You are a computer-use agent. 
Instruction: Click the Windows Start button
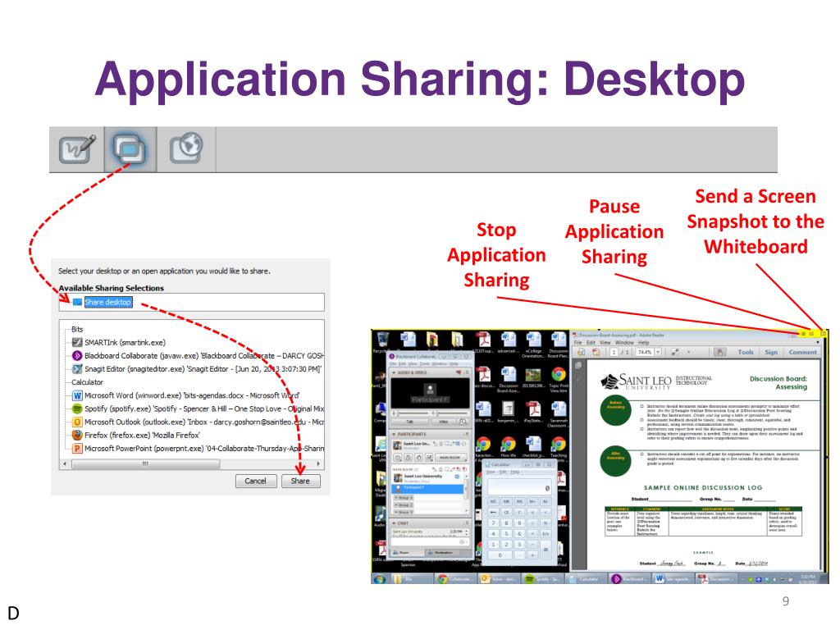click(x=380, y=579)
